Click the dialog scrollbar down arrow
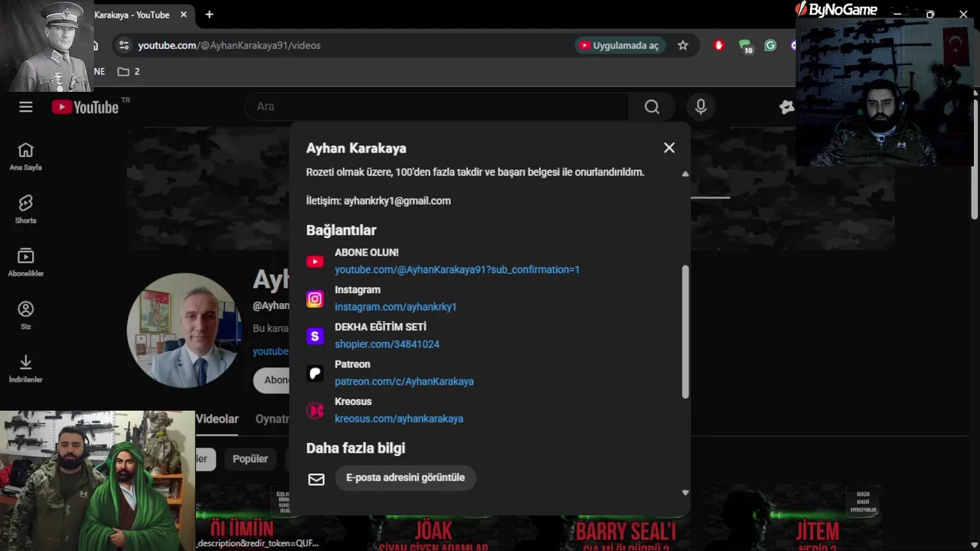Image resolution: width=980 pixels, height=551 pixels. [685, 493]
